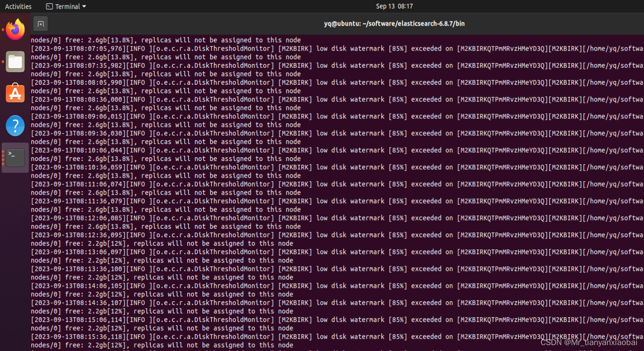
Task: Select log line timestamped 2023-09-13T08:13:06,097
Action: 337,252
